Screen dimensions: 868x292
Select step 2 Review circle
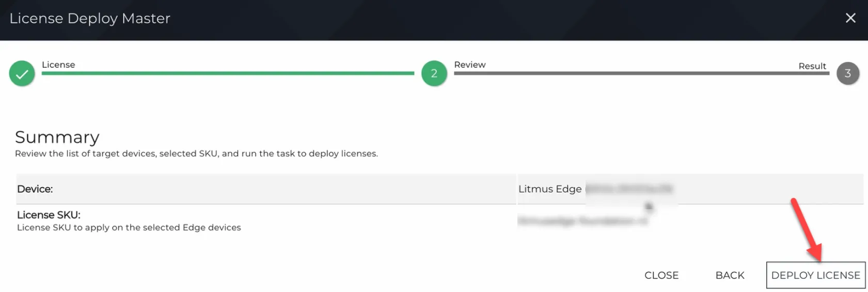[x=434, y=74]
